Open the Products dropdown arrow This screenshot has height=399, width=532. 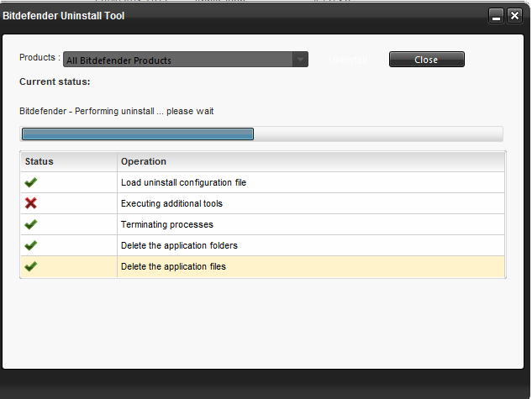coord(300,60)
